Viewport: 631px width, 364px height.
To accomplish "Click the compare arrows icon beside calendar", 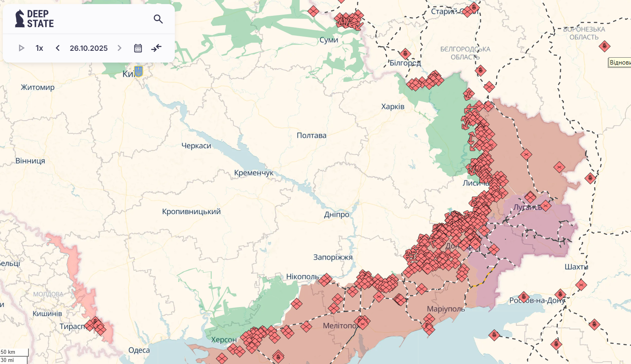I will click(x=157, y=48).
